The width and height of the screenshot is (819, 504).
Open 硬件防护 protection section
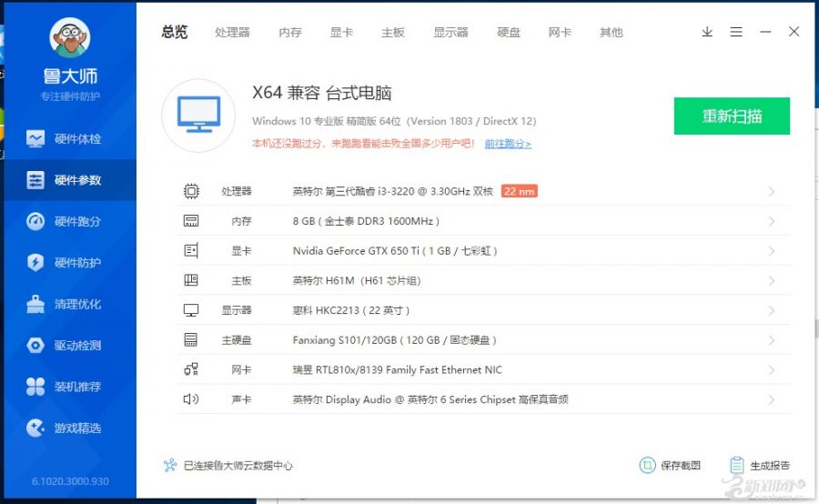pos(70,263)
